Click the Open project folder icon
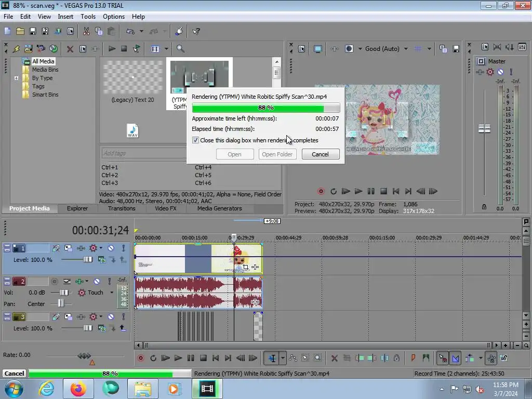532x399 pixels. [x=20, y=31]
